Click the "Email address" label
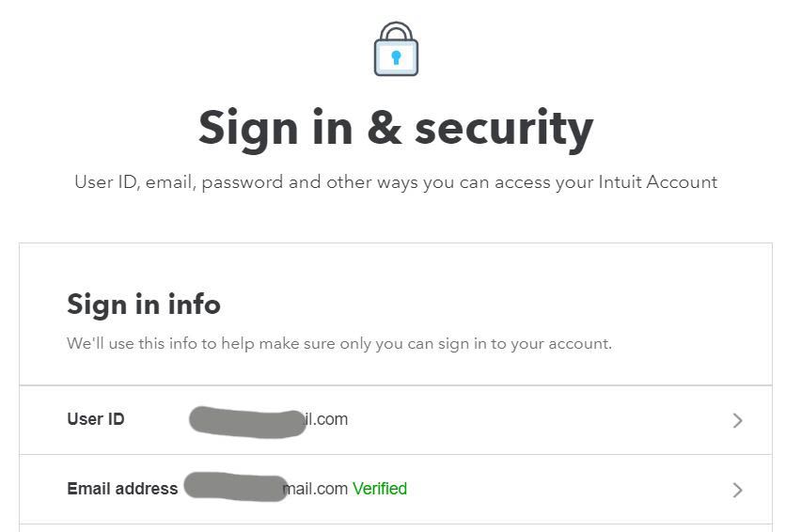Image resolution: width=801 pixels, height=532 pixels. [122, 489]
